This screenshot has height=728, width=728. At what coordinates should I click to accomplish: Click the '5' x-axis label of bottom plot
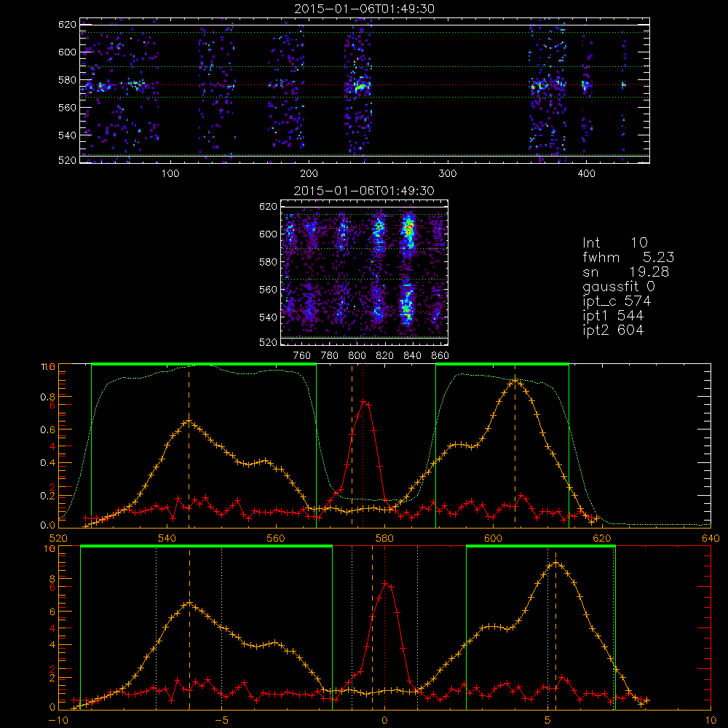[x=548, y=720]
